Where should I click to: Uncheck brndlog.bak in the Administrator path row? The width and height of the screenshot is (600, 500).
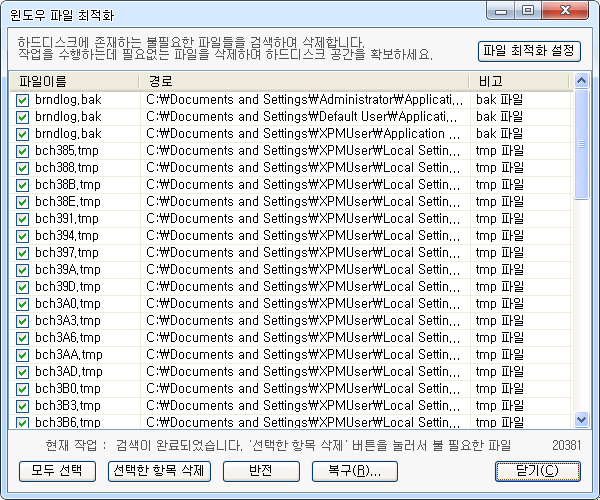(23, 100)
